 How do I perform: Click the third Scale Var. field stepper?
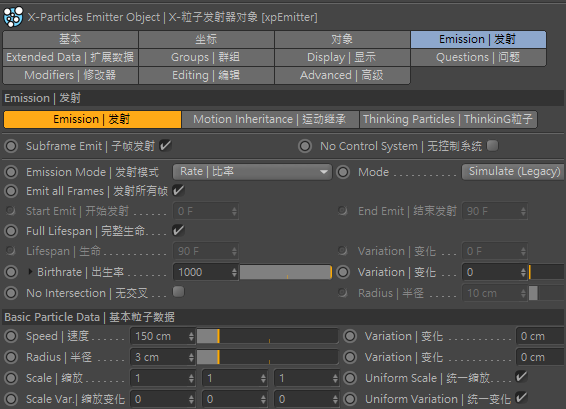(335, 399)
